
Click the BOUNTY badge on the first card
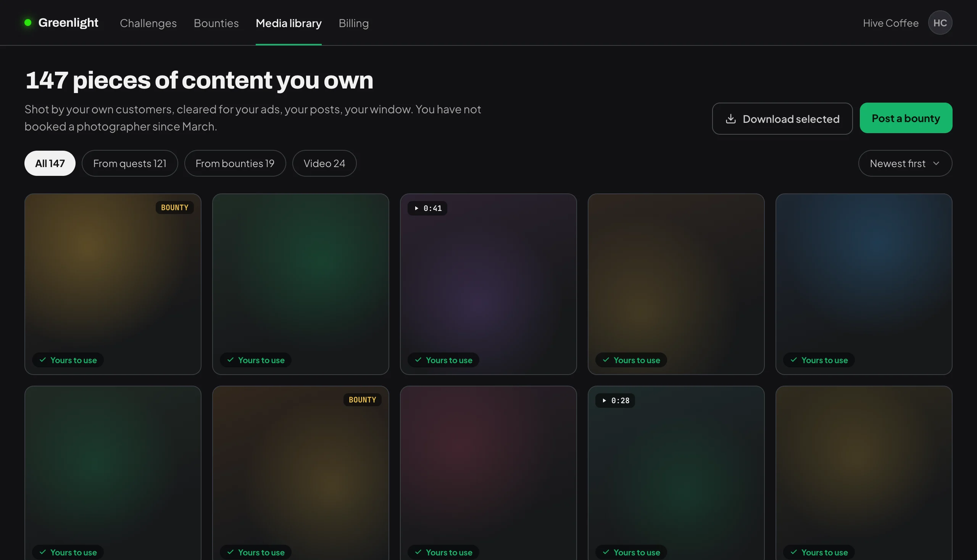175,208
